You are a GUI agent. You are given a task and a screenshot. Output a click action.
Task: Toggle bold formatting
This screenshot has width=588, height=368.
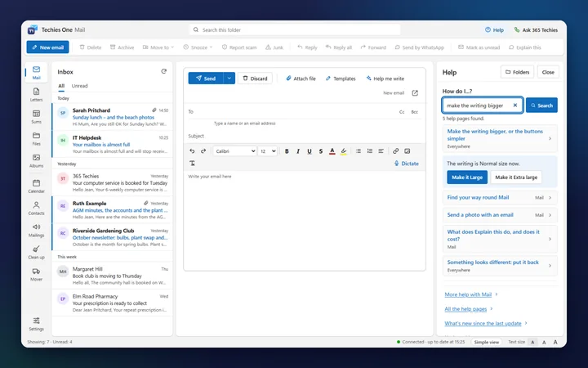click(287, 151)
